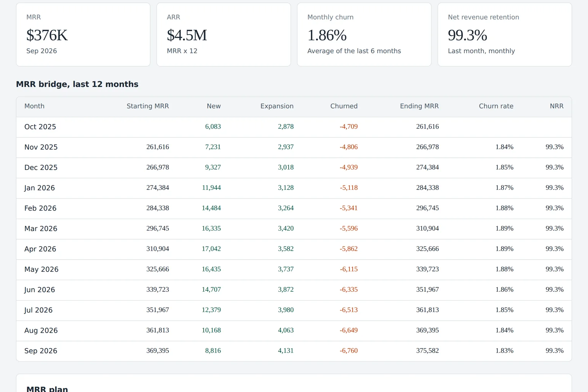Screen dimensions: 588x392
Task: Select the Jan 2026 row label
Action: 39,188
